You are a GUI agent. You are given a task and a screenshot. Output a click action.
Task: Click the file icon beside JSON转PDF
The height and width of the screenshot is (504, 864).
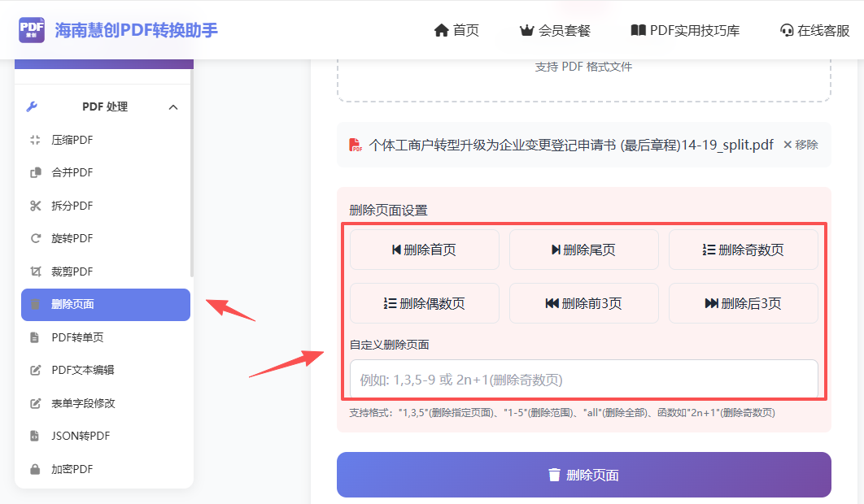coord(35,436)
